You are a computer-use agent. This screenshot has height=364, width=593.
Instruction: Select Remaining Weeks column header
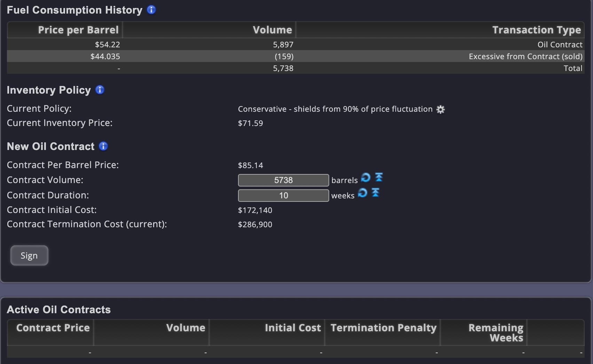484,332
